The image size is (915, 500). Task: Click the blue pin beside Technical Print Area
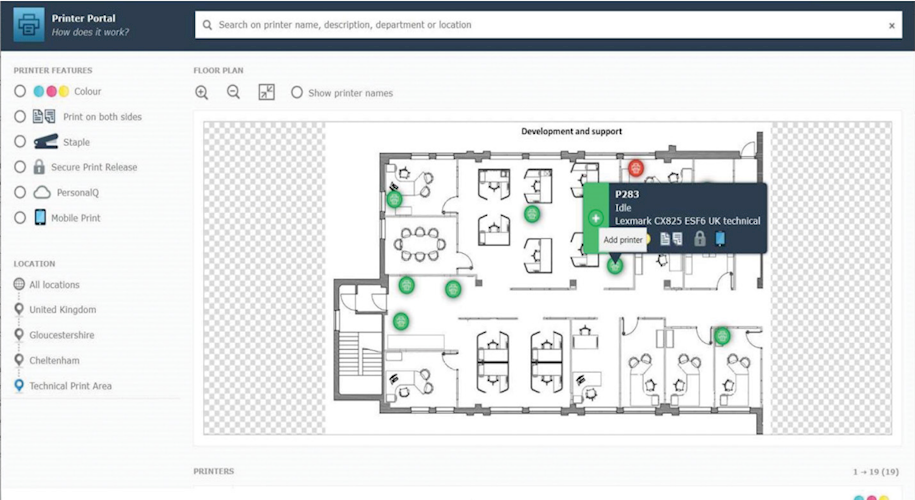[x=19, y=385]
